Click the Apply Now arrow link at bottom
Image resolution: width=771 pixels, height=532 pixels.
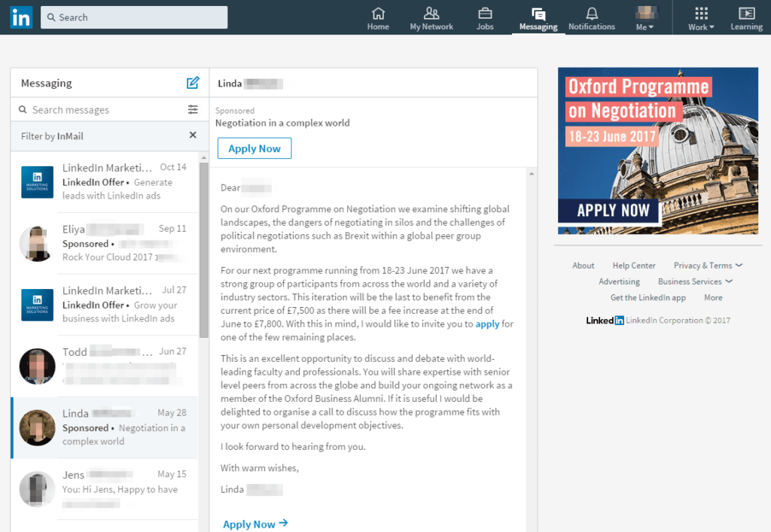coord(255,524)
